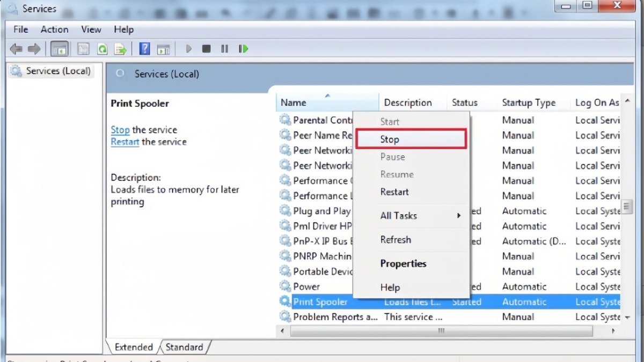The height and width of the screenshot is (362, 644).
Task: Click the Export List toolbar icon
Action: [x=121, y=49]
